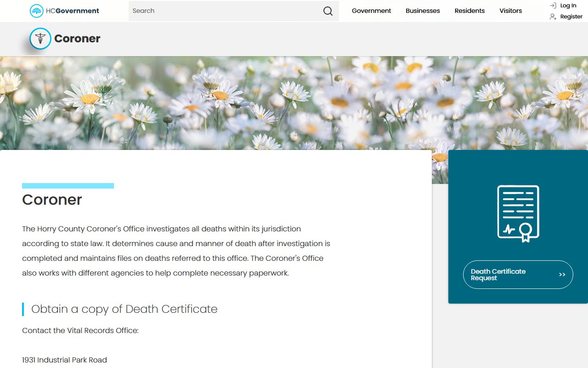Open the Residents menu

point(469,11)
